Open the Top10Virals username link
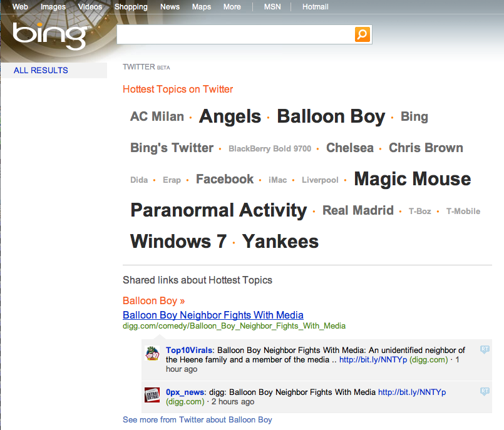 click(189, 350)
